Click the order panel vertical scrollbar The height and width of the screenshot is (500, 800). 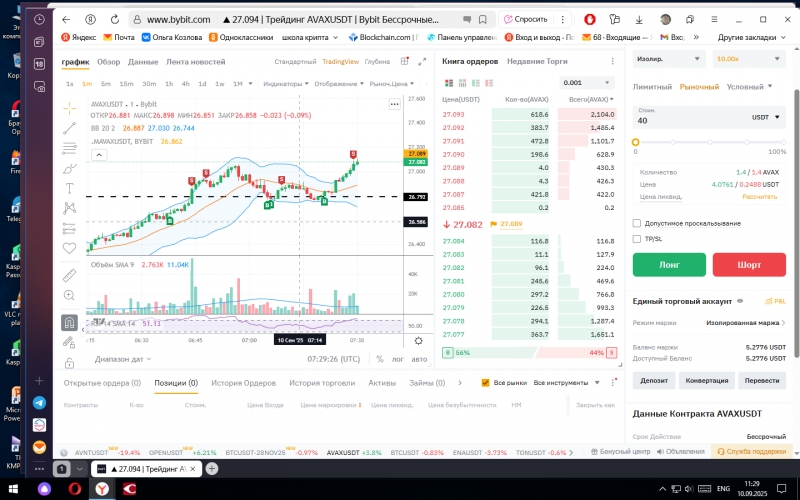tap(796, 222)
